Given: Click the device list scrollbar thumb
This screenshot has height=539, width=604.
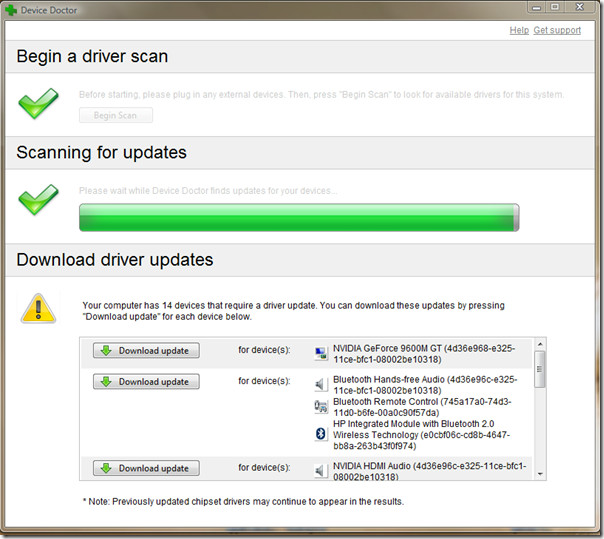Looking at the screenshot, I should 540,369.
